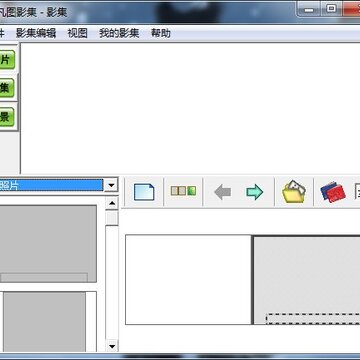Maximize the 影集 window
Viewport: 360px width, 360px height.
click(331, 9)
